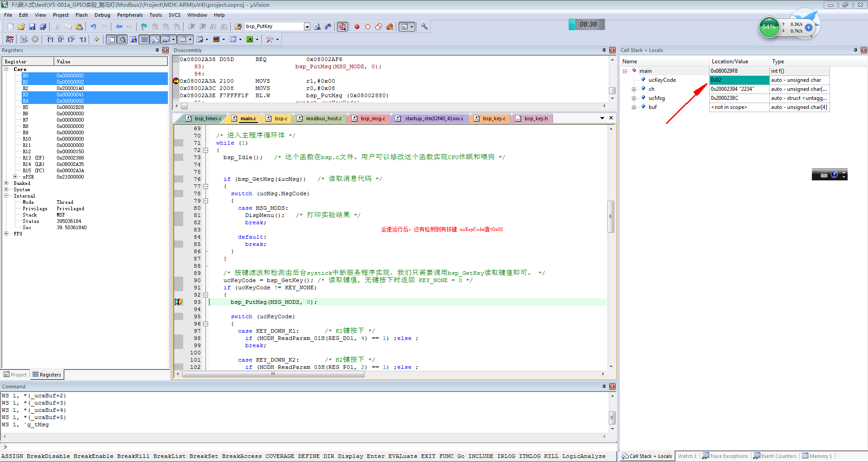Pin the Registers panel
The height and width of the screenshot is (462, 868).
(x=157, y=50)
